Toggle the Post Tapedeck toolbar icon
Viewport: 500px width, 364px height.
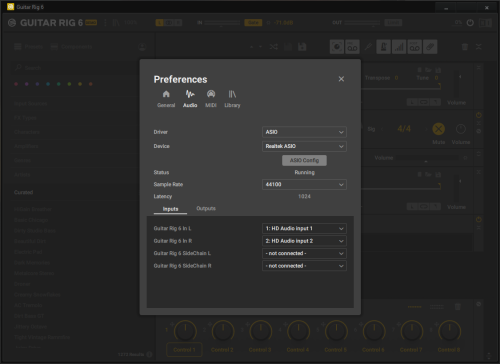[x=414, y=47]
